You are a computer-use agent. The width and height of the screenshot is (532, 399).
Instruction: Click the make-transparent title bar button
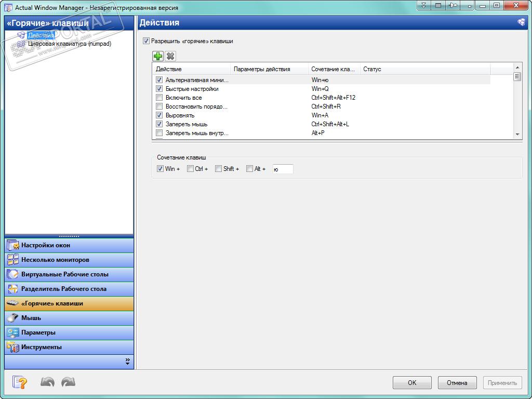click(438, 5)
